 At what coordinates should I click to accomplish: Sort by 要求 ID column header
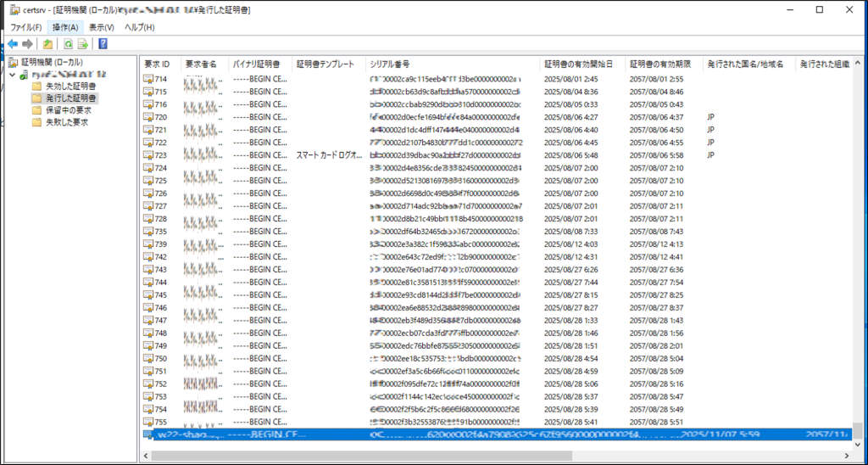[x=158, y=64]
